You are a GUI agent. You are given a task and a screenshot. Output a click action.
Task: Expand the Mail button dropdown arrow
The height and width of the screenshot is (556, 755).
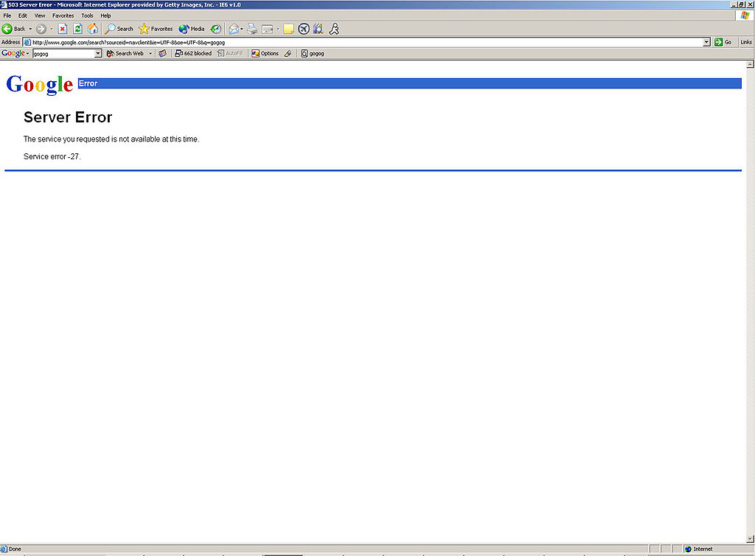click(242, 29)
